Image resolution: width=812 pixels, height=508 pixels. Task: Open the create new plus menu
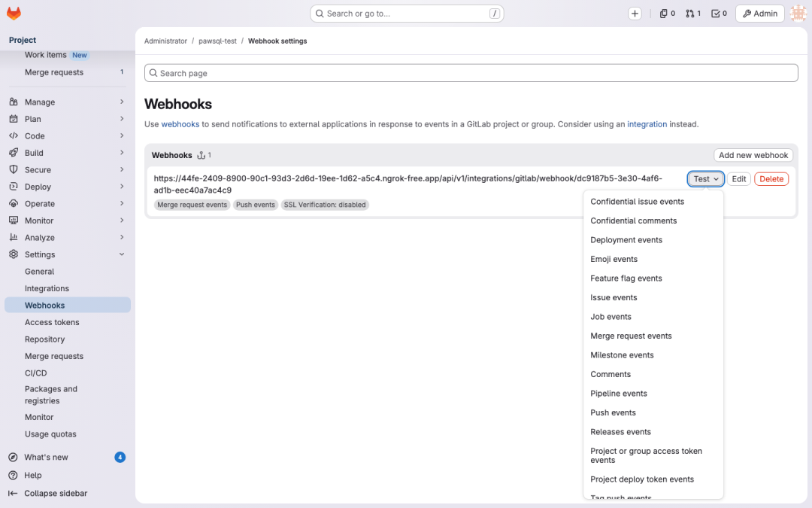(x=635, y=14)
